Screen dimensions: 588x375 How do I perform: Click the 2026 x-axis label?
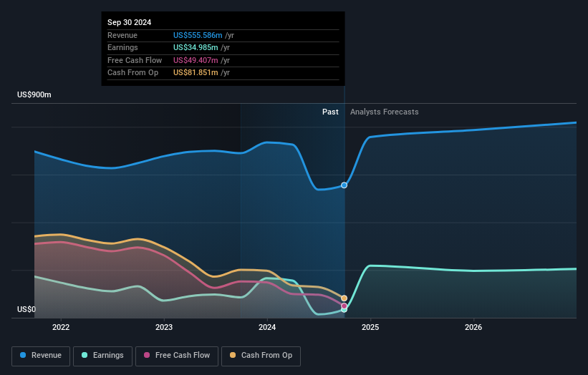[x=473, y=327]
